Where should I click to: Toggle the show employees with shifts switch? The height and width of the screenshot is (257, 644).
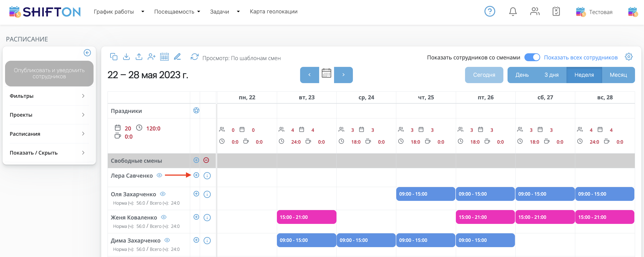pos(532,57)
